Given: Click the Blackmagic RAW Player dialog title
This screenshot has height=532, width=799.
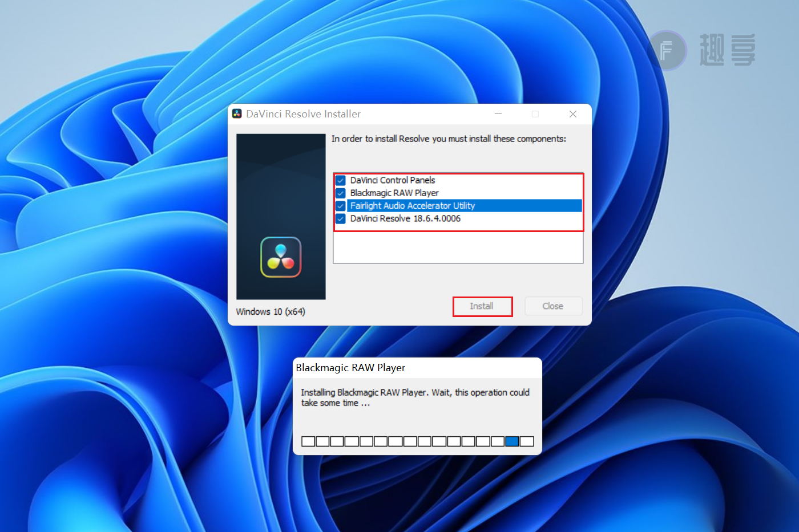Looking at the screenshot, I should (x=350, y=368).
